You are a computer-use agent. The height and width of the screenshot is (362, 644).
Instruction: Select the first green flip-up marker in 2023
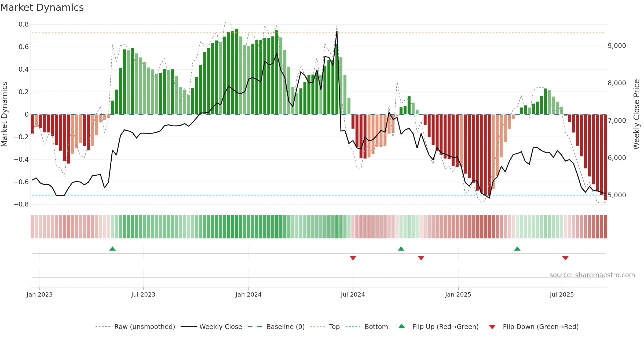[x=112, y=249]
